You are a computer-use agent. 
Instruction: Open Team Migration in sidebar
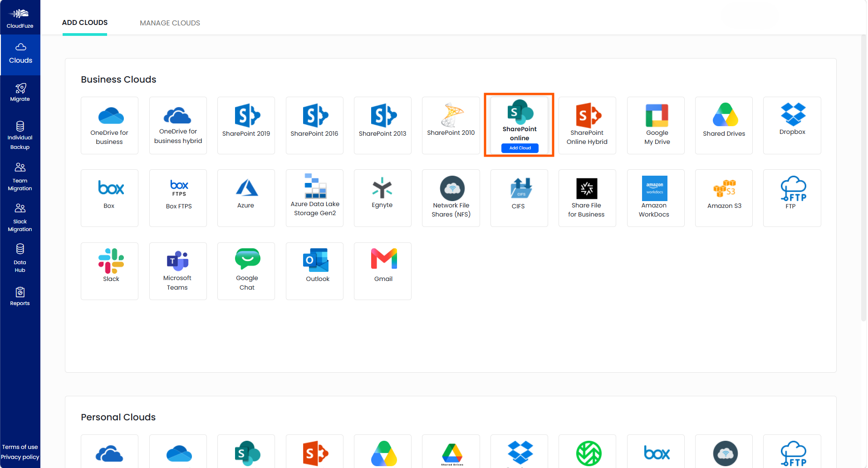pyautogui.click(x=20, y=177)
